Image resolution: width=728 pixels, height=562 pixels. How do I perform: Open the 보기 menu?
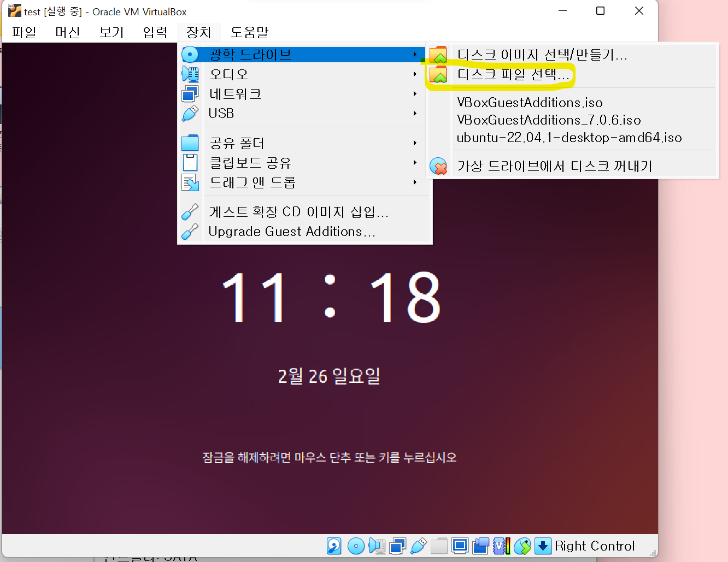[111, 32]
